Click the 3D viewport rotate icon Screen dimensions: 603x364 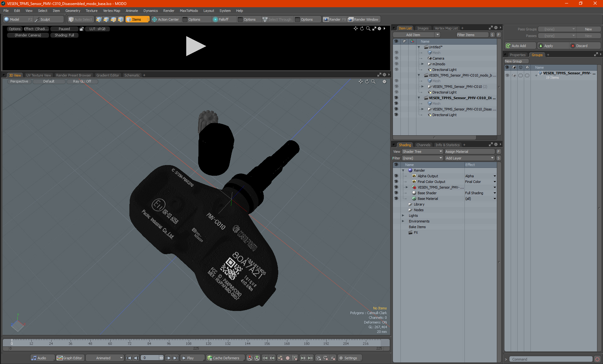pyautogui.click(x=367, y=82)
